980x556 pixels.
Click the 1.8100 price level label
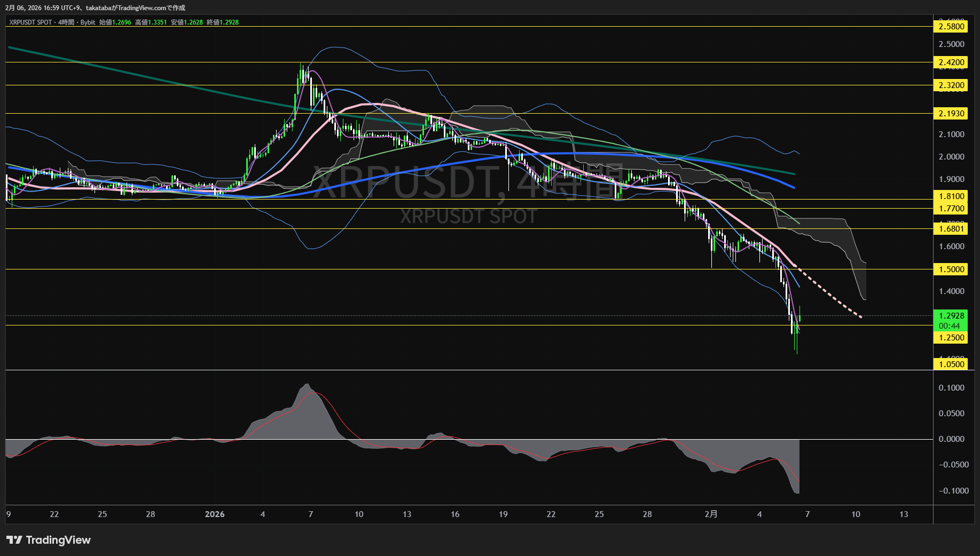tap(951, 196)
